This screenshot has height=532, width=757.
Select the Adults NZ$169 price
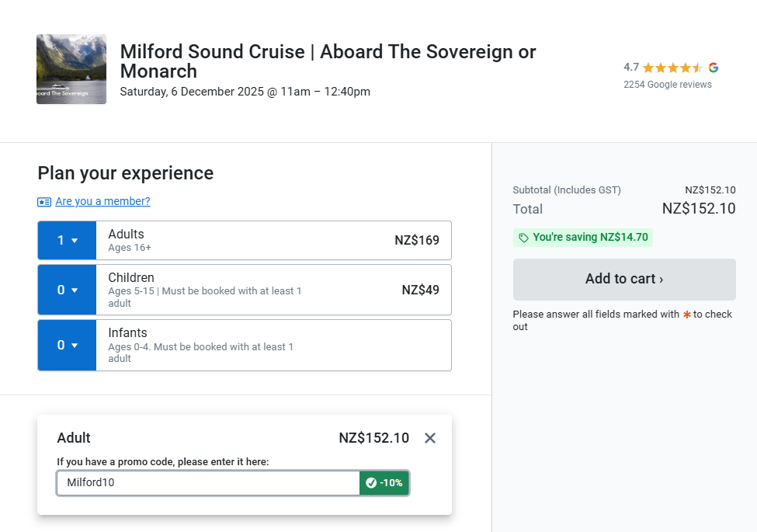point(416,241)
